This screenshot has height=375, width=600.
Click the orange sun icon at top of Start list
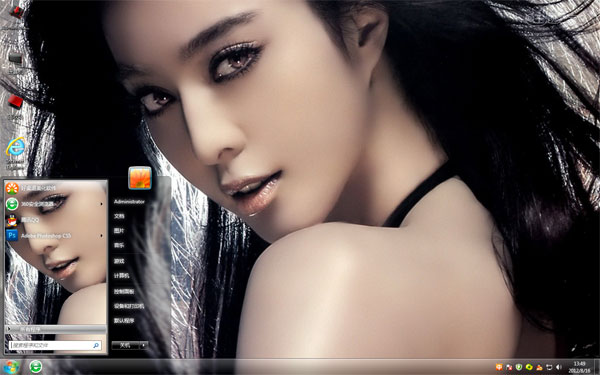click(x=12, y=188)
